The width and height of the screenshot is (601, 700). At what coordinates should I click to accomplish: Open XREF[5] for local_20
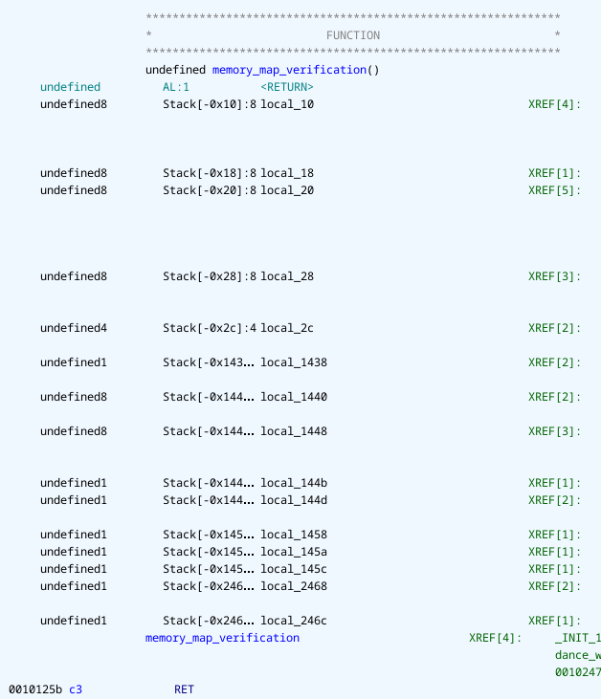click(x=554, y=190)
